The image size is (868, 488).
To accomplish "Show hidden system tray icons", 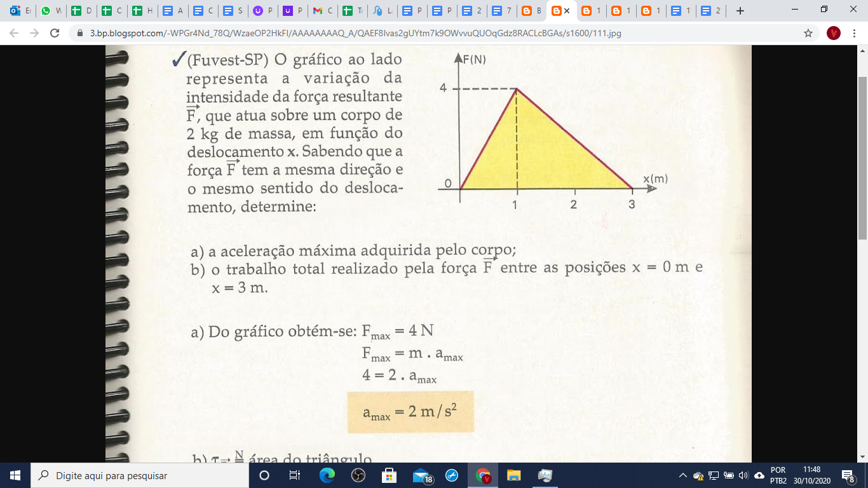I will [682, 475].
